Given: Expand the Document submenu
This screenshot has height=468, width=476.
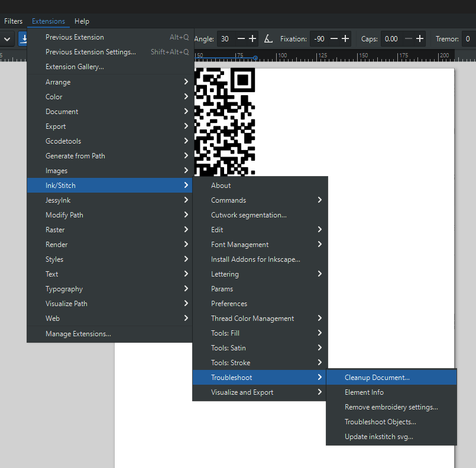Looking at the screenshot, I should tap(109, 112).
